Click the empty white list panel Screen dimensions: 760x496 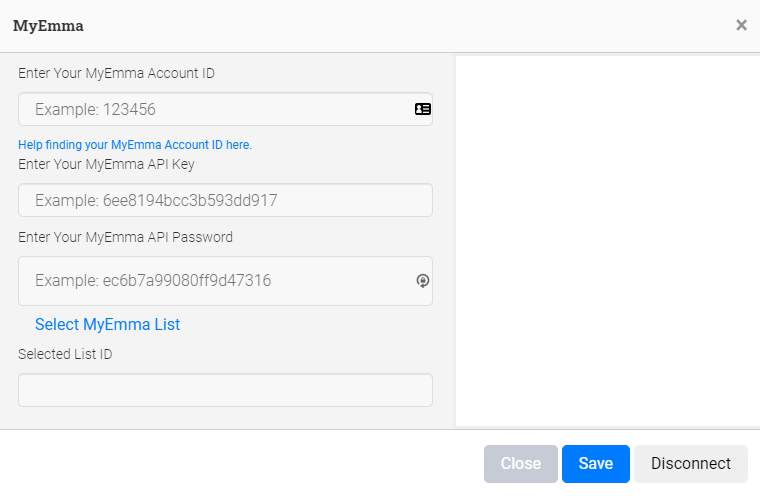607,240
